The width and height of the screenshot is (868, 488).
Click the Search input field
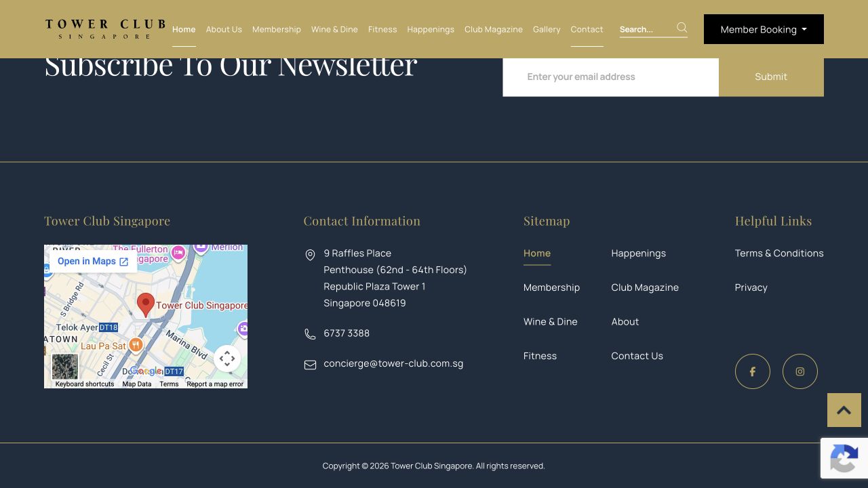pos(647,29)
